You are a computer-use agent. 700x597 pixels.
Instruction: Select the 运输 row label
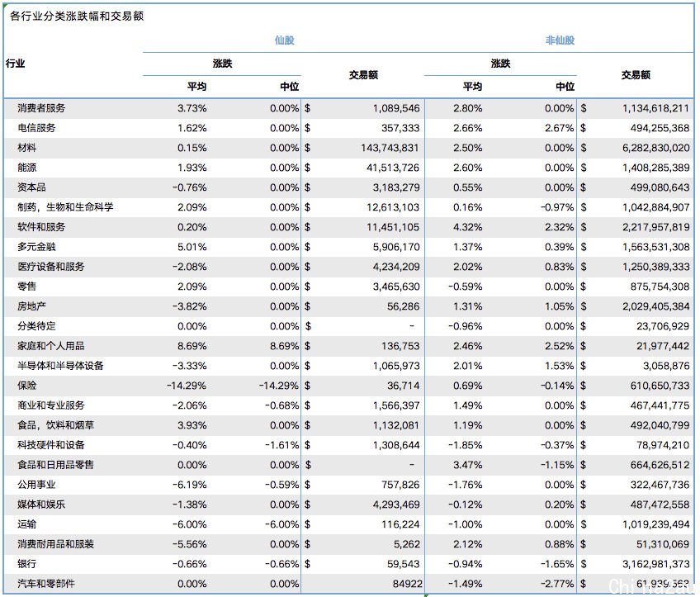(26, 524)
